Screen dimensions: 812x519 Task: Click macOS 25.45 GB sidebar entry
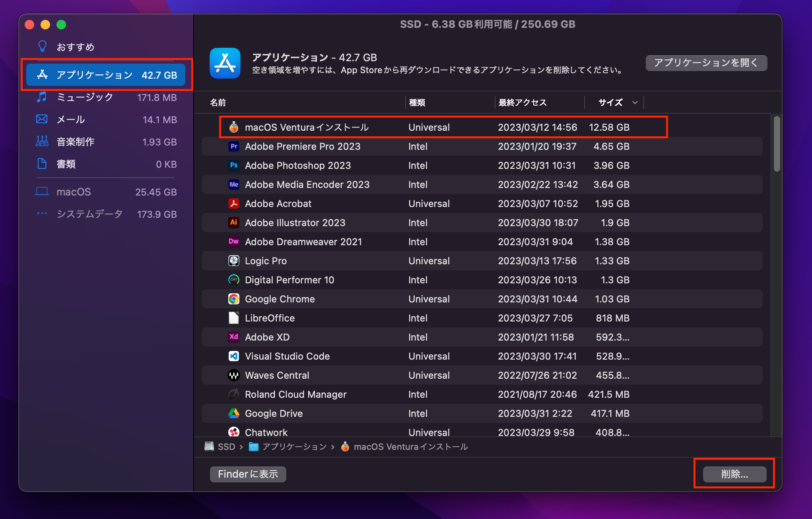[x=106, y=192]
